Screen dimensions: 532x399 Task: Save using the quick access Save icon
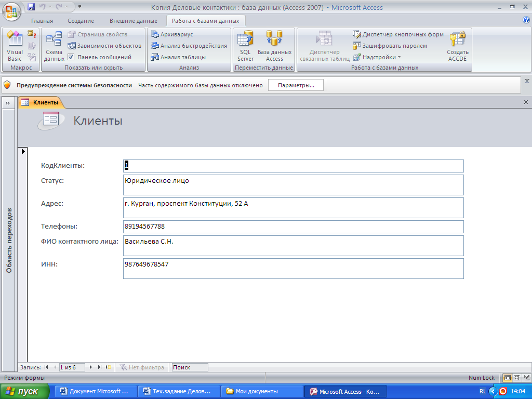31,6
